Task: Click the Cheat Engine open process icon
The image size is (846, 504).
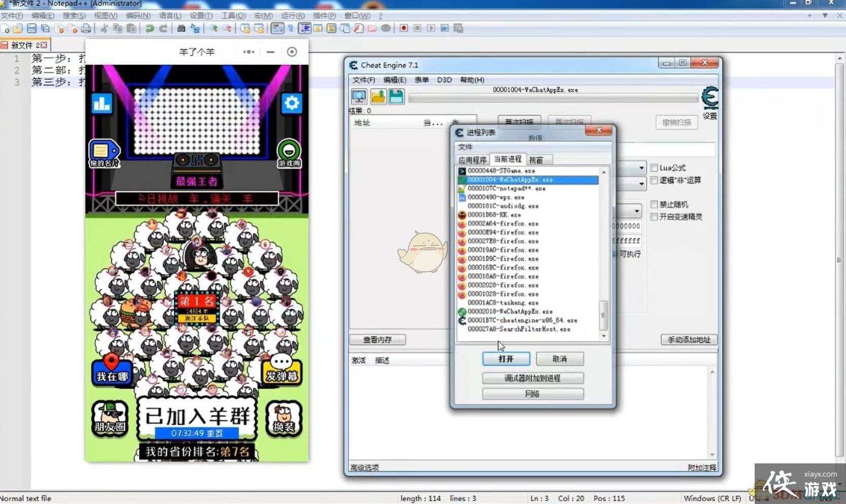Action: [359, 96]
